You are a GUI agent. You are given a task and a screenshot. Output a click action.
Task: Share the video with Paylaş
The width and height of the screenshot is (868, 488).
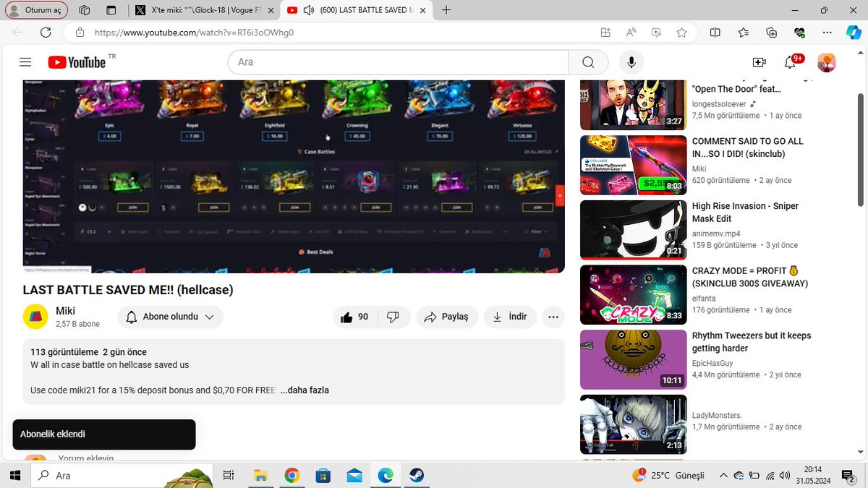pos(447,317)
